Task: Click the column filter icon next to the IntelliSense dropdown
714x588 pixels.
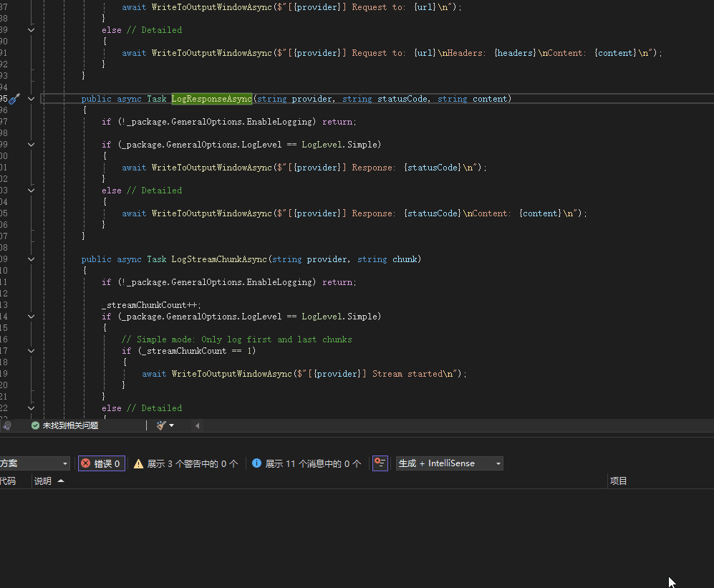Action: click(x=380, y=463)
